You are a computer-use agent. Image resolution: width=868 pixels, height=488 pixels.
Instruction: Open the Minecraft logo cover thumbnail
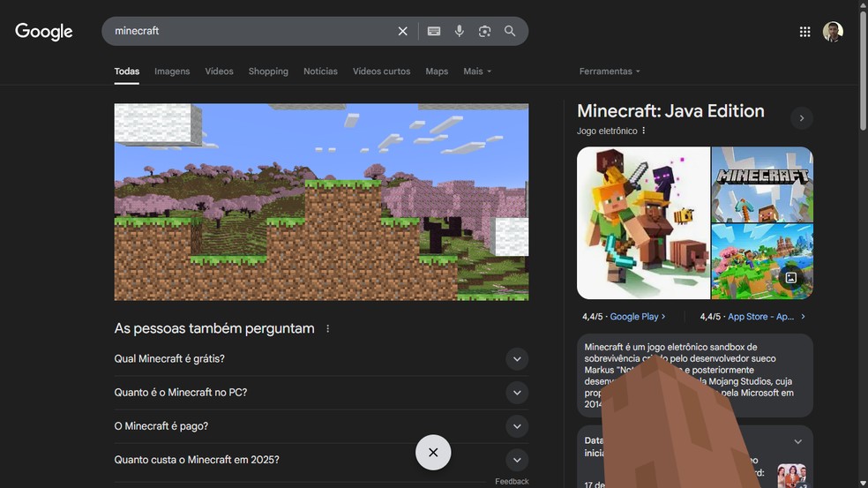[762, 184]
